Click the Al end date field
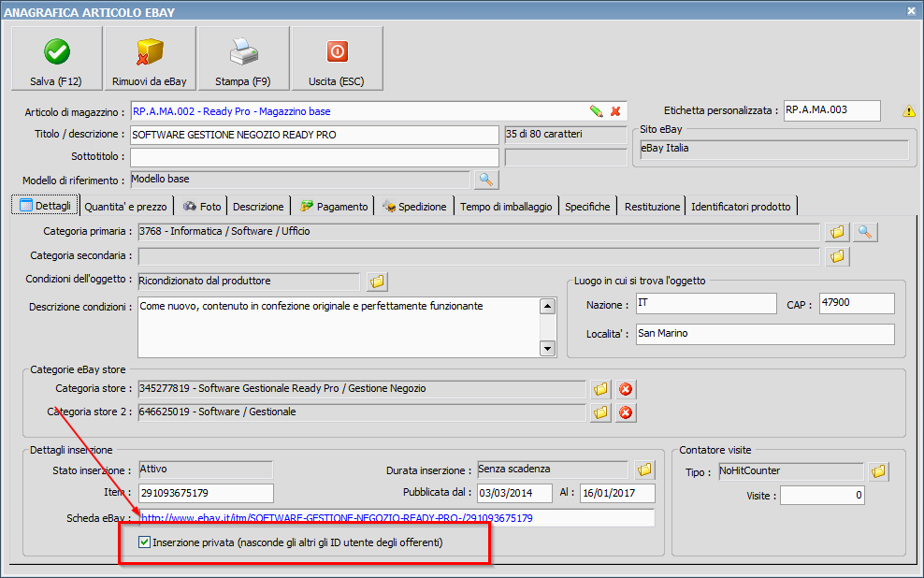The width and height of the screenshot is (924, 578). (x=617, y=493)
